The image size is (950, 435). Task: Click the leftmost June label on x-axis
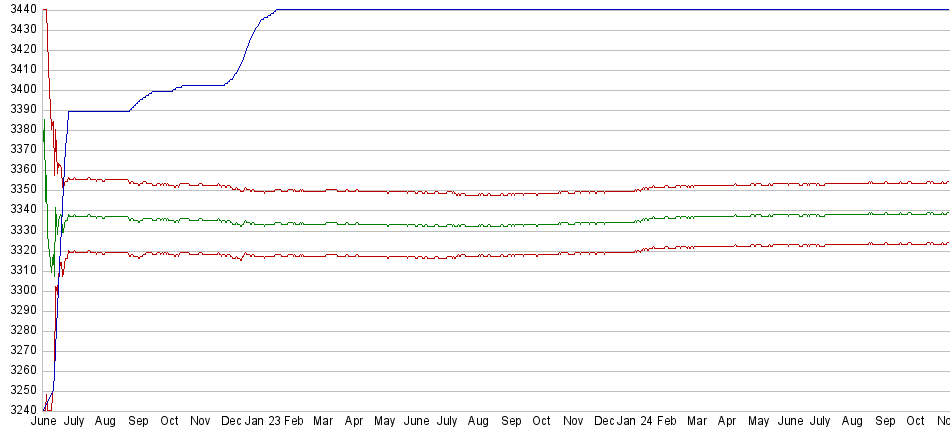tap(44, 422)
